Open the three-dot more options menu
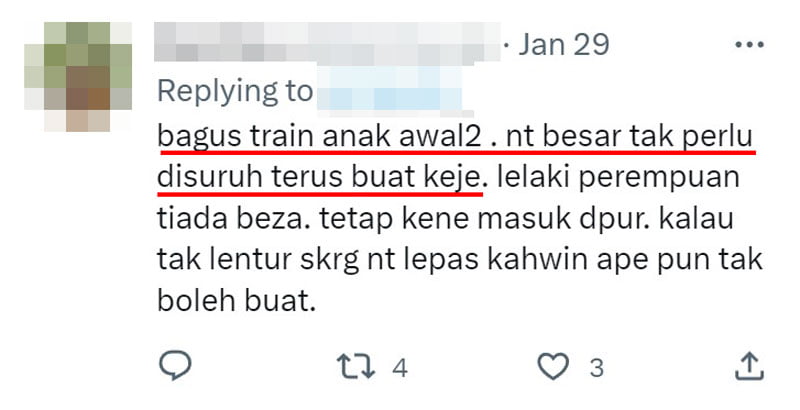Image resolution: width=800 pixels, height=410 pixels. point(749,45)
